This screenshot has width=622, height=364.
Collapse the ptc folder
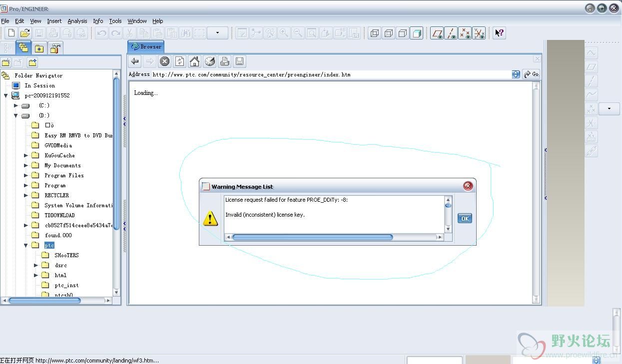26,245
